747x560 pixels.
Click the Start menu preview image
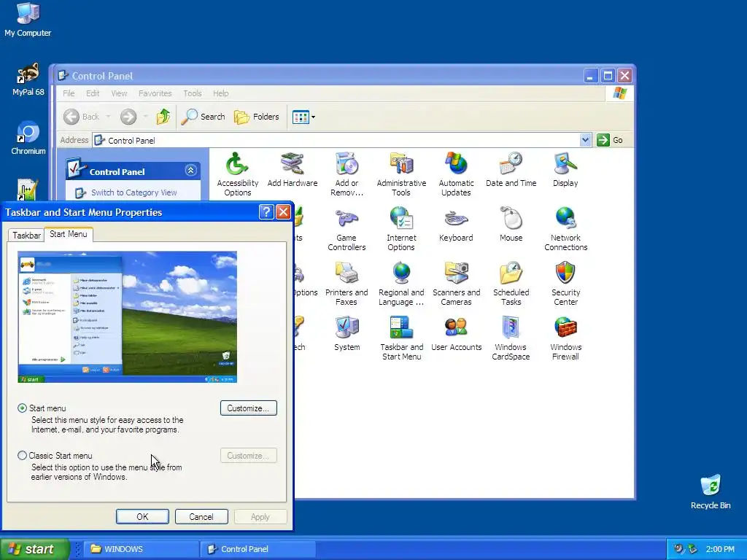click(127, 317)
